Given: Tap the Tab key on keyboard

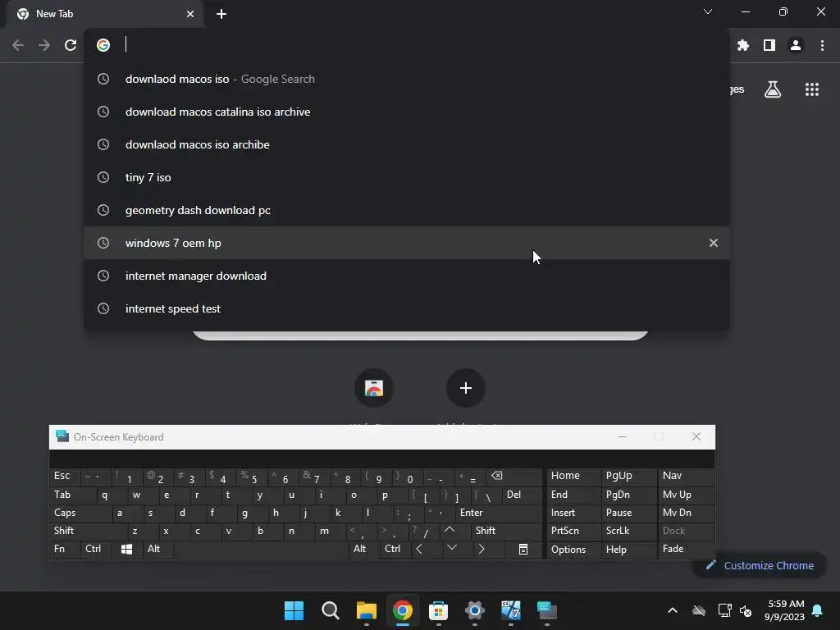Looking at the screenshot, I should pos(72,495).
